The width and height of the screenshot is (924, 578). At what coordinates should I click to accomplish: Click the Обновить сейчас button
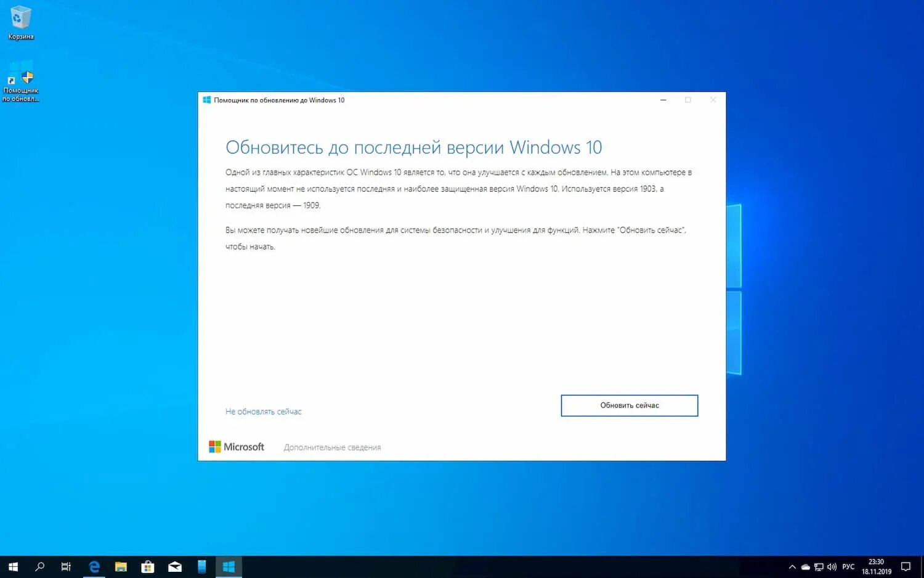pos(630,405)
